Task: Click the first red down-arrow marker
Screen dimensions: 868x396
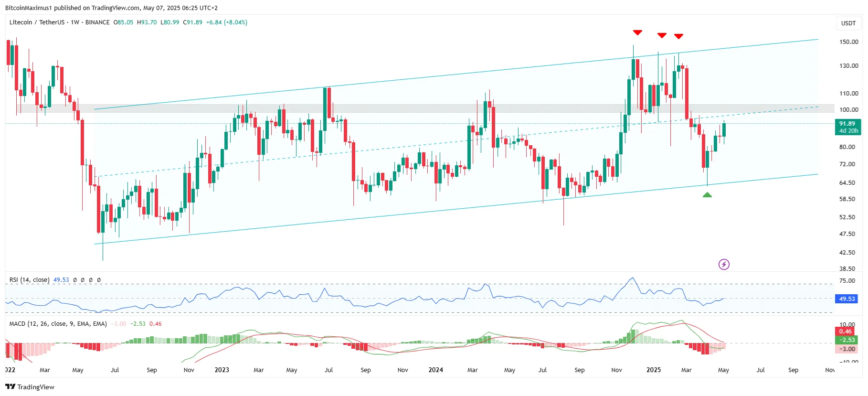Action: coord(637,32)
